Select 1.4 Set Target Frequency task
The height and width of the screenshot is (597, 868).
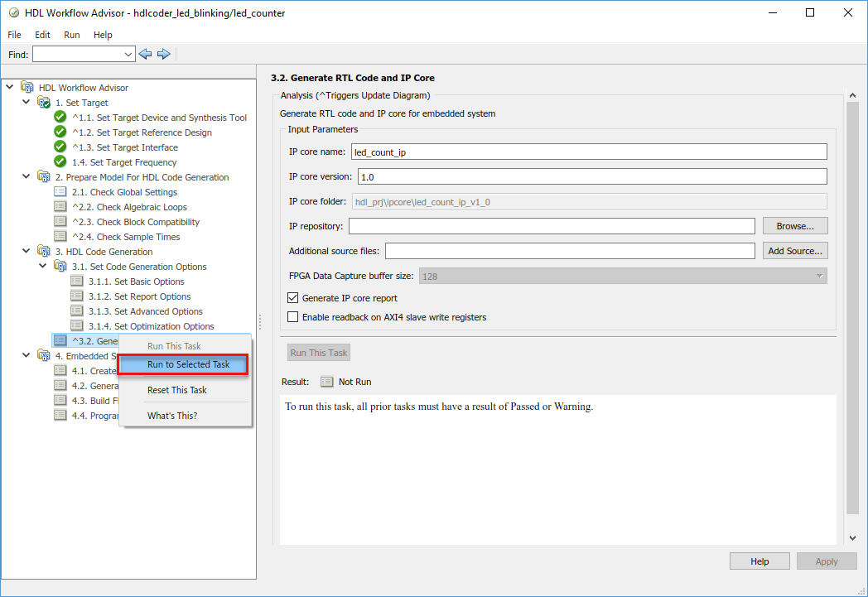point(124,162)
